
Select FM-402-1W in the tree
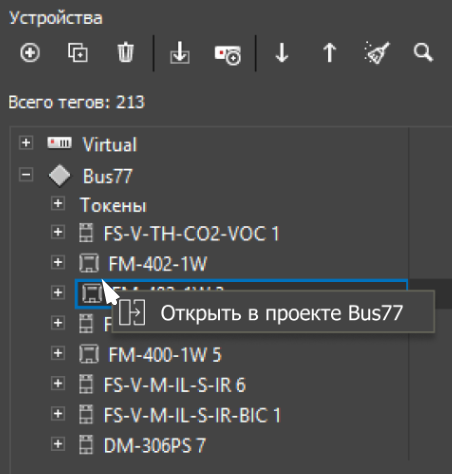[158, 264]
